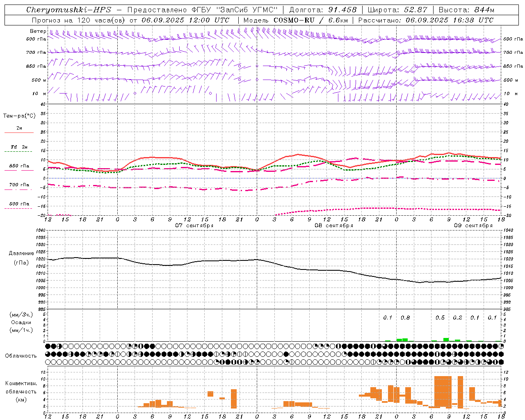Click the computed time Рассчитано: 06.09.2025 16:38 UTC

[426, 20]
